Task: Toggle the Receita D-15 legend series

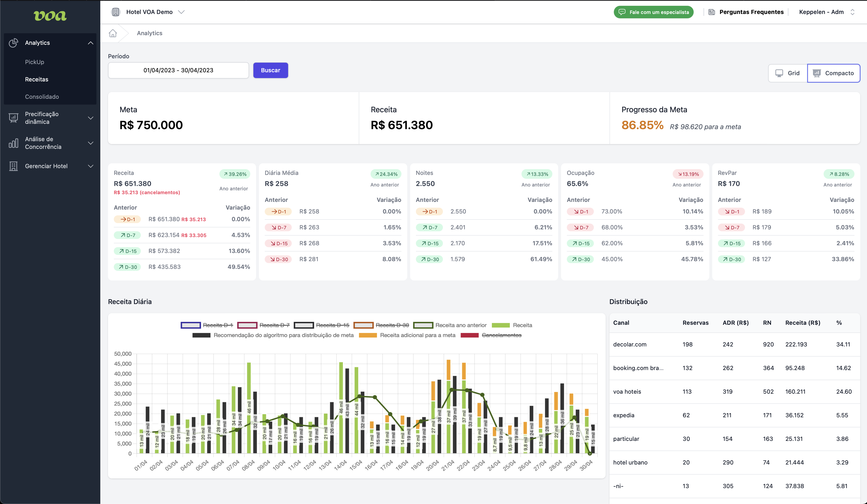Action: point(322,325)
